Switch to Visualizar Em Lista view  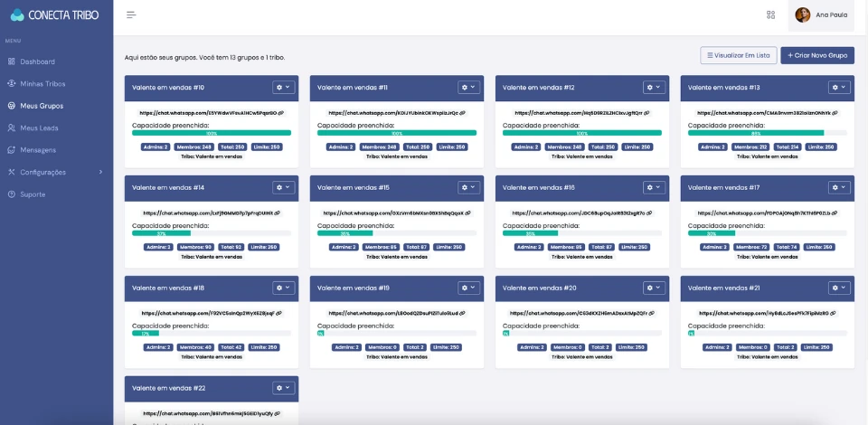[x=738, y=55]
